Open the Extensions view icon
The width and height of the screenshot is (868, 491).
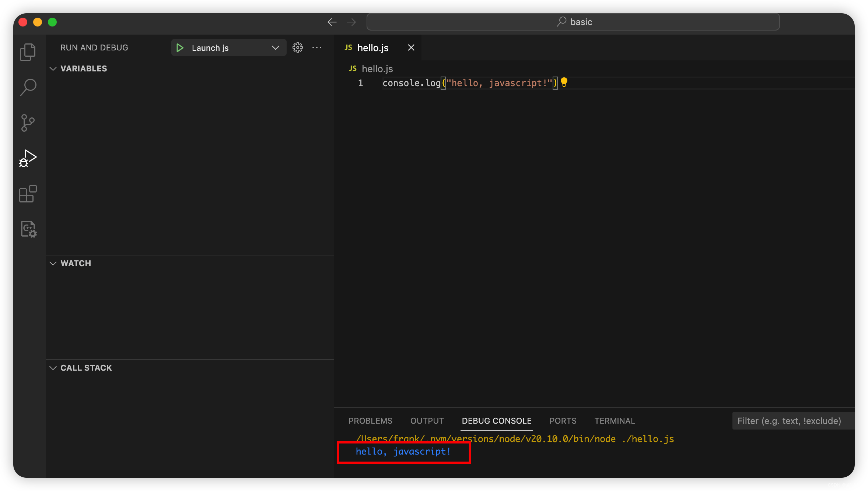pyautogui.click(x=28, y=194)
